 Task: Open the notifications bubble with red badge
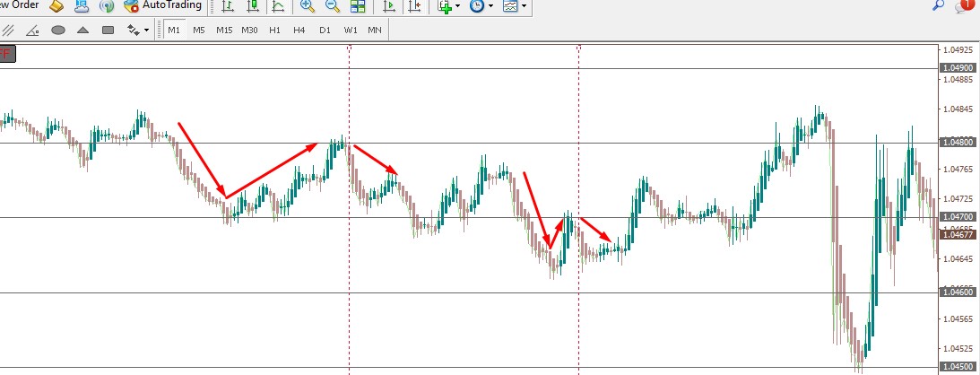point(965,5)
